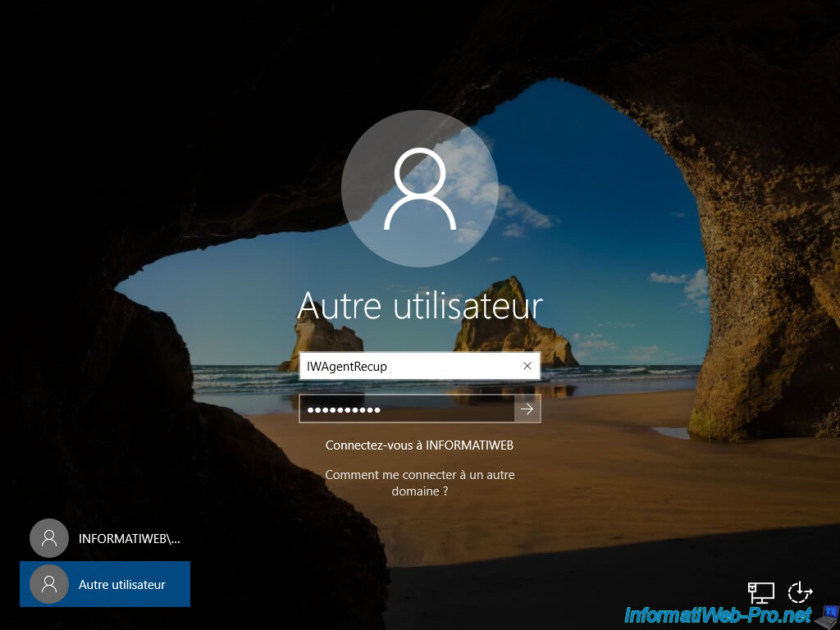Open the Ease of Access options icon
Screen dimensions: 840x630
pos(800,592)
